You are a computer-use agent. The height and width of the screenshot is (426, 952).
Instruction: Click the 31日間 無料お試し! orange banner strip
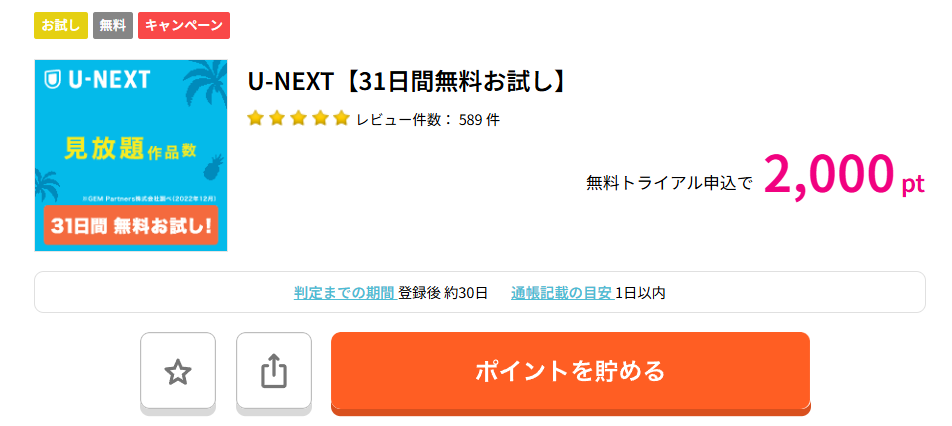click(x=131, y=226)
